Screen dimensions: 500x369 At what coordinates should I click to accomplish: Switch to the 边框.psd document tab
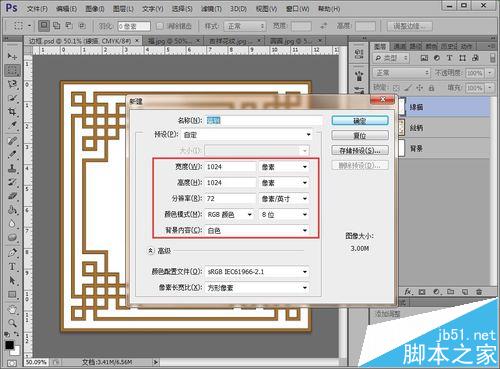point(83,41)
